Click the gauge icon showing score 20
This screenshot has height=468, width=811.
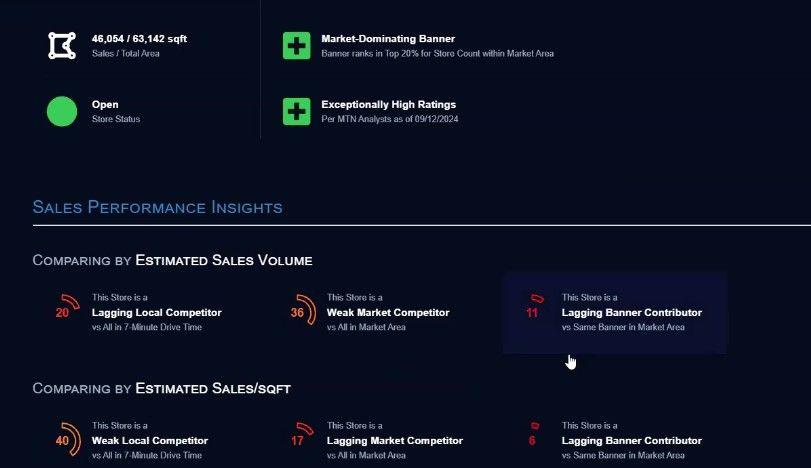click(x=66, y=306)
